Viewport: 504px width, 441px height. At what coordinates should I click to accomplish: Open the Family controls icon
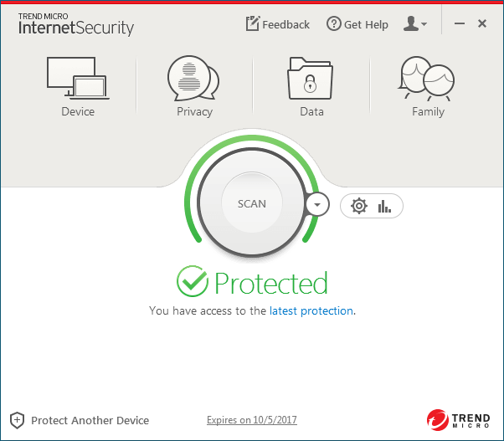click(x=427, y=79)
